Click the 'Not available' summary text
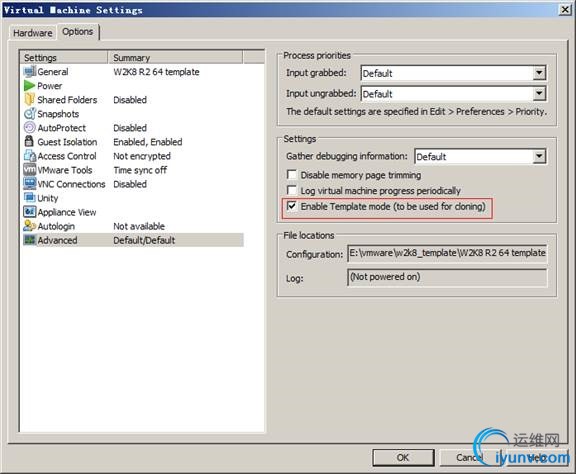The height and width of the screenshot is (474, 576). click(x=139, y=226)
